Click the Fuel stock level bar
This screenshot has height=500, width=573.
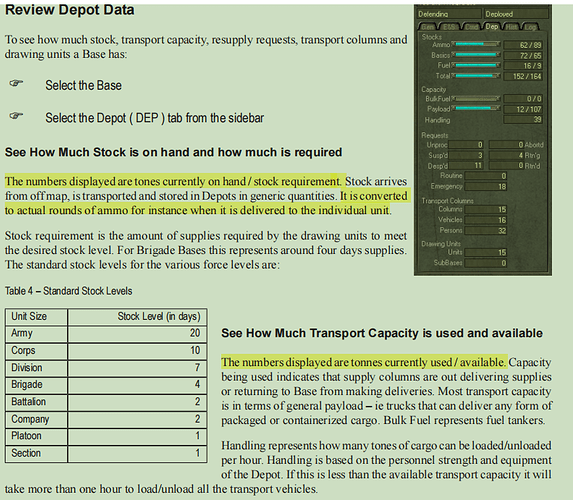pos(476,65)
